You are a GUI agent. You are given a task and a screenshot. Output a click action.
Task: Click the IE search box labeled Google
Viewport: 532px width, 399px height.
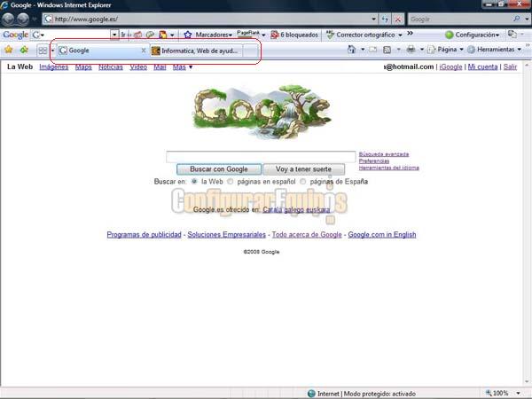click(459, 20)
